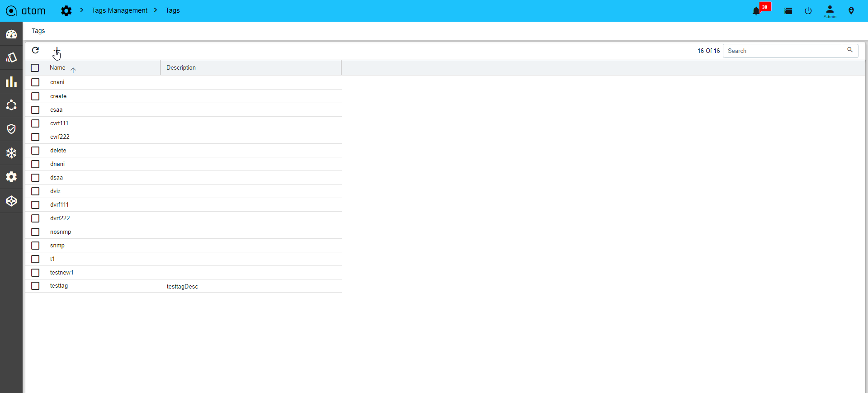Check the cvrf222 row checkbox
Screen dimensions: 868x393
click(x=35, y=137)
